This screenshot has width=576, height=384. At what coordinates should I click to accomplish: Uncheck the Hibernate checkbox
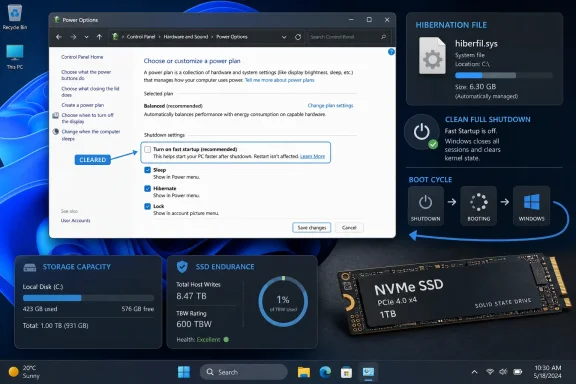click(x=147, y=188)
